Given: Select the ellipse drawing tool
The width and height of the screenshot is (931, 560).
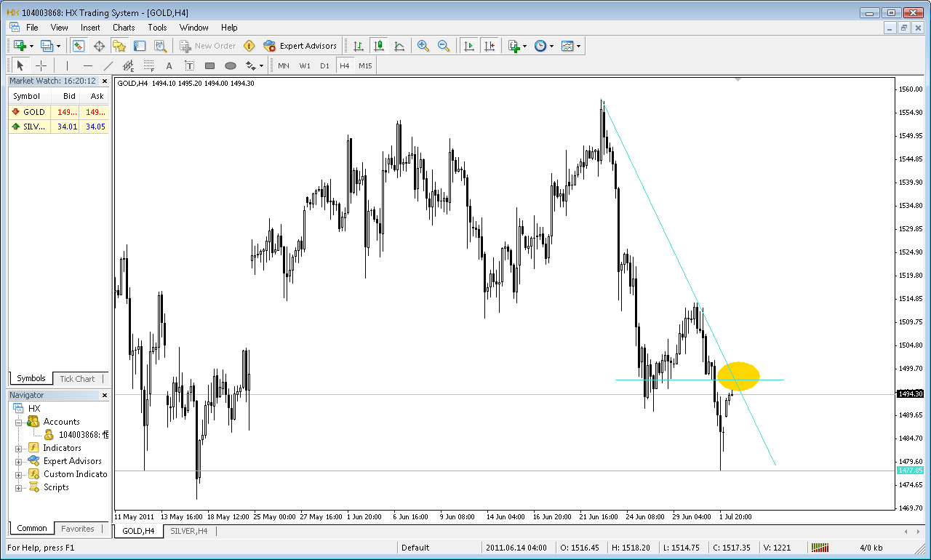Looking at the screenshot, I should 231,65.
